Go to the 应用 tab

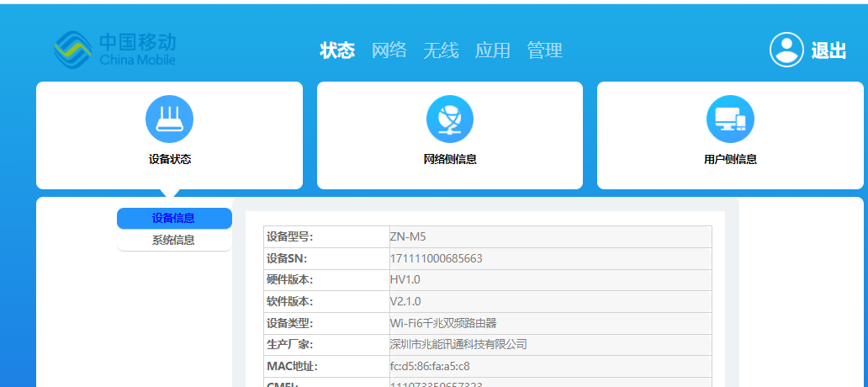point(493,50)
